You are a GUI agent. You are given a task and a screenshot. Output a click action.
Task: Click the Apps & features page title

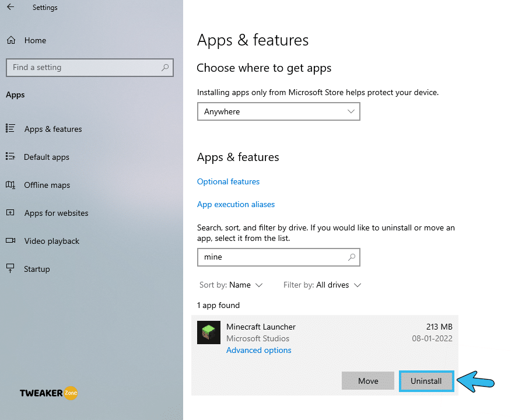(253, 40)
